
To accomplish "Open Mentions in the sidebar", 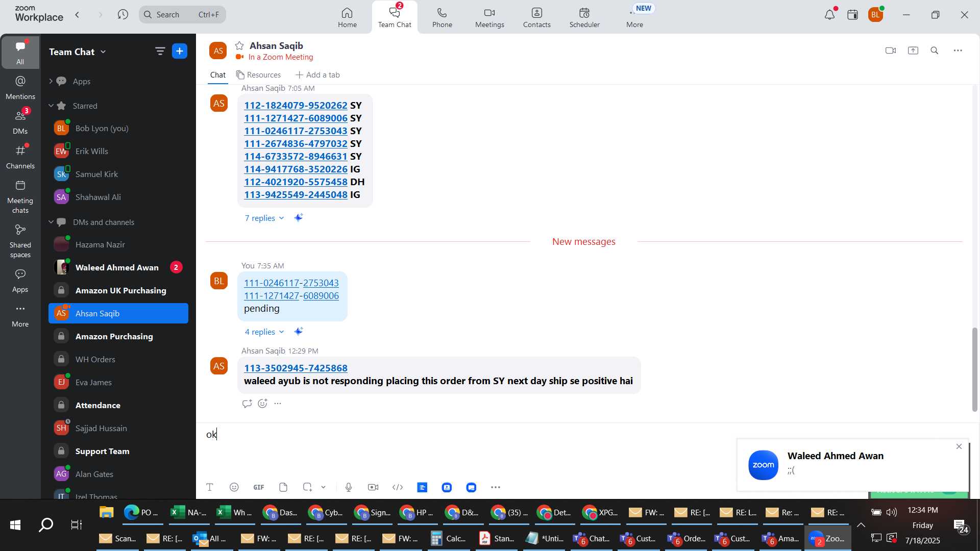I will 20,87.
